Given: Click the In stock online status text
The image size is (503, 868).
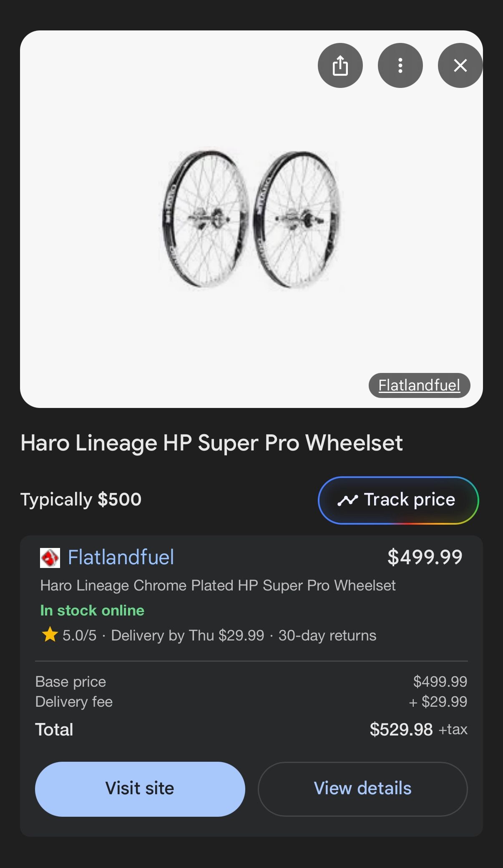Looking at the screenshot, I should pyautogui.click(x=92, y=610).
